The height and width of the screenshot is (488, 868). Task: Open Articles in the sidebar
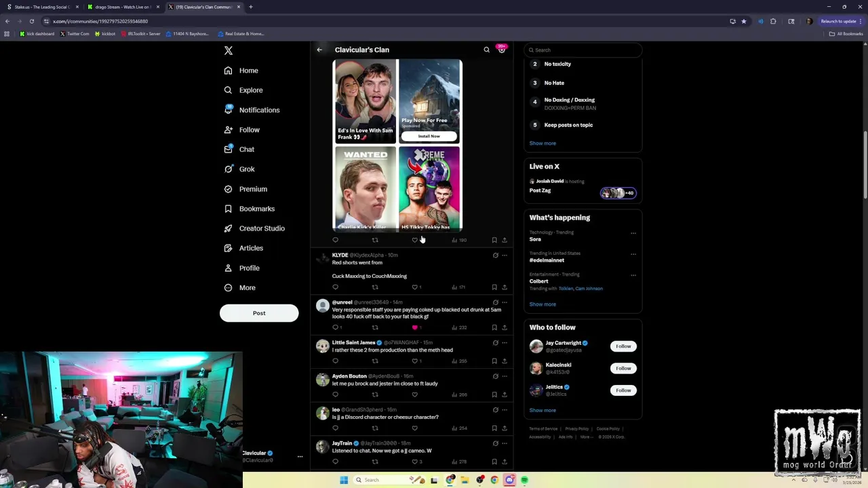click(243, 248)
